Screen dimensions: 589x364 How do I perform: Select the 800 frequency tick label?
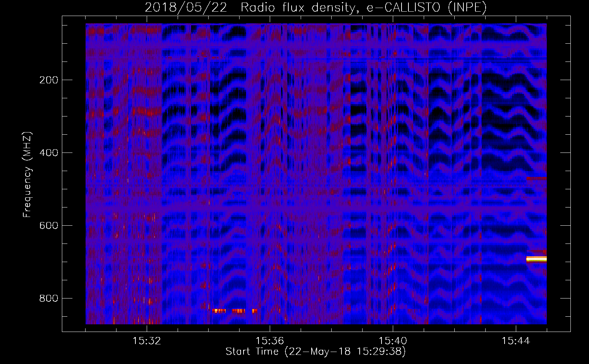pos(49,298)
